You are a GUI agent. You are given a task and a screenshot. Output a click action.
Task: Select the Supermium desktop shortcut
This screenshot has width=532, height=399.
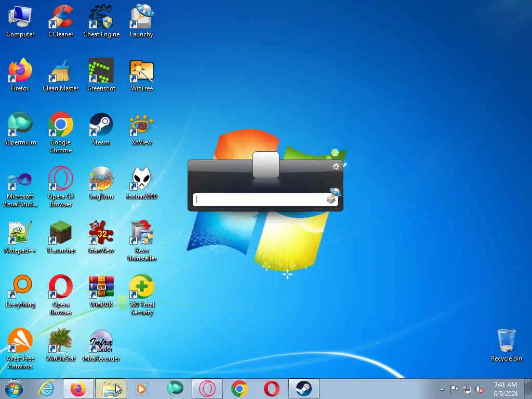coord(20,129)
